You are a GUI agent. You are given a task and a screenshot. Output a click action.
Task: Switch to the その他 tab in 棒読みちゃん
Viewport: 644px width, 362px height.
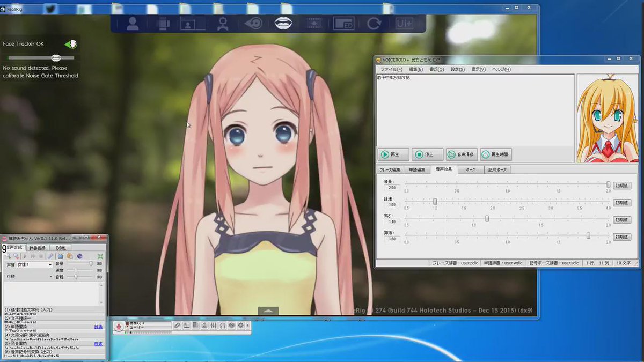tap(60, 248)
